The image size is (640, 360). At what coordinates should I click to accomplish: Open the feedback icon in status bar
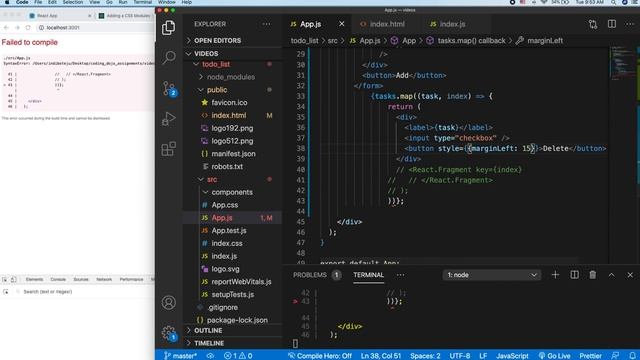point(615,356)
